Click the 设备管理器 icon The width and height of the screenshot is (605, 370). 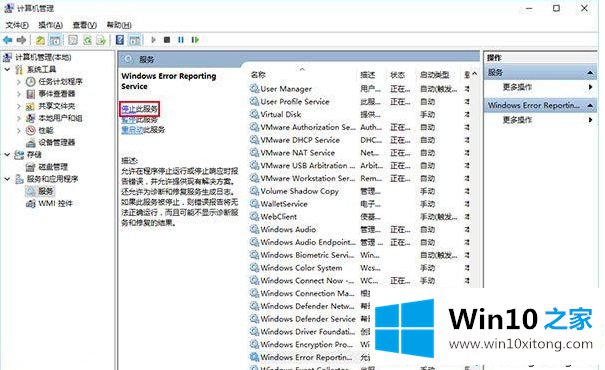tap(30, 143)
